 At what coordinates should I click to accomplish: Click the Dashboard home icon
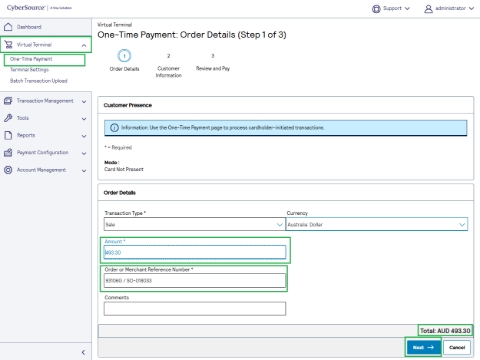pyautogui.click(x=8, y=27)
